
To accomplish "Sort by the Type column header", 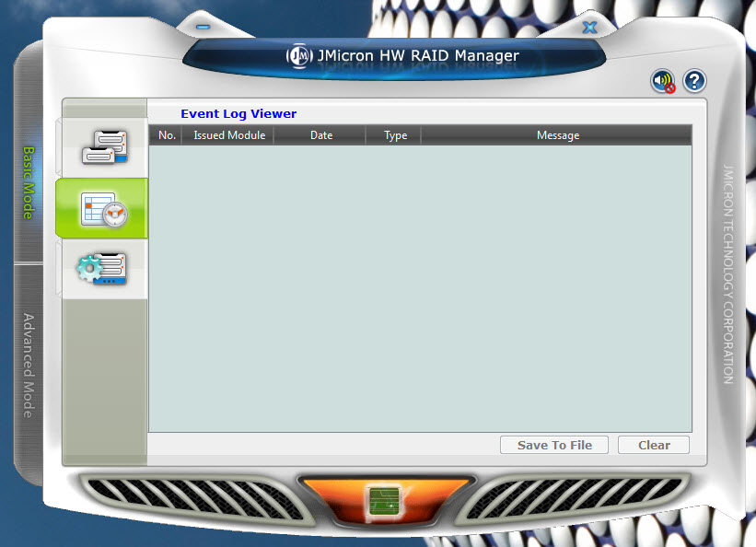I will click(x=394, y=135).
